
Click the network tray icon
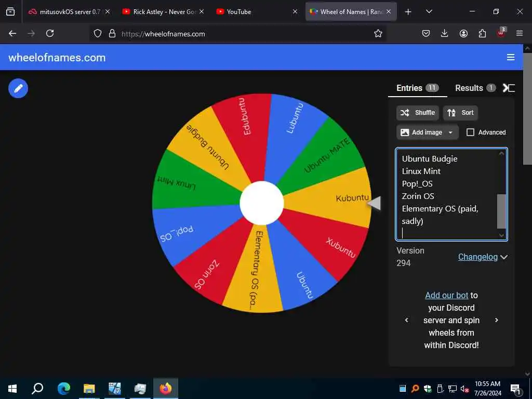453,389
